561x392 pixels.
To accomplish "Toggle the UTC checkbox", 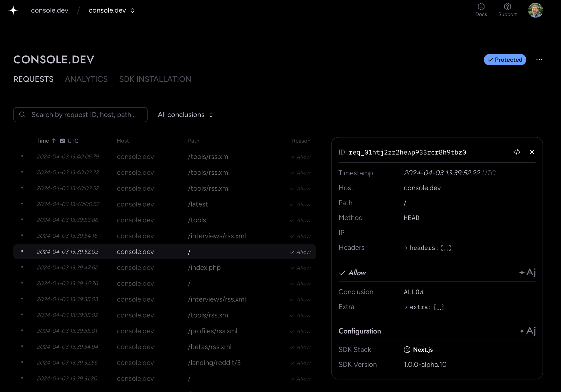I will tap(63, 141).
